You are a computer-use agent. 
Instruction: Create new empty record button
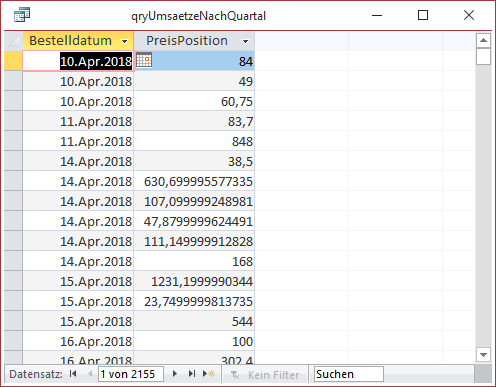click(209, 374)
